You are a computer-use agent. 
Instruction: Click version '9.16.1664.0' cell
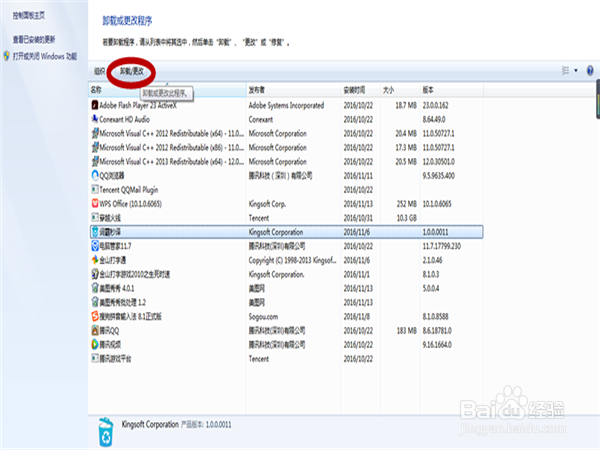[x=437, y=345]
